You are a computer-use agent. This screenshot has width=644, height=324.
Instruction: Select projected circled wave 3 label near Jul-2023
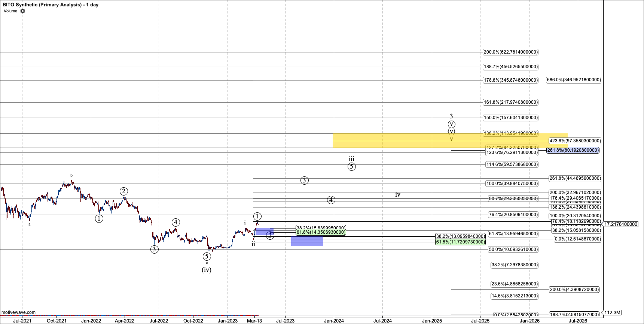coord(305,181)
